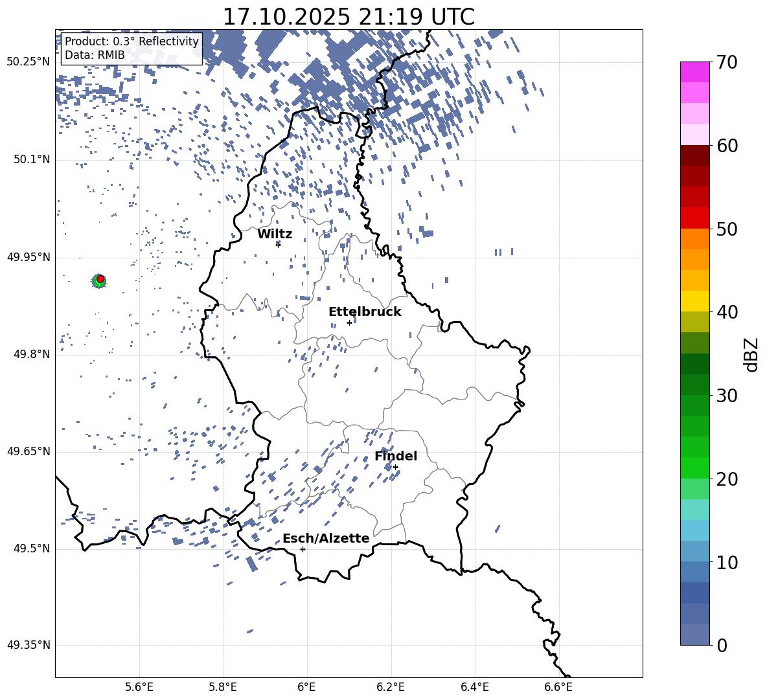Image resolution: width=767 pixels, height=700 pixels.
Task: Click the yellow colorbar segment just above 40
Action: click(695, 302)
